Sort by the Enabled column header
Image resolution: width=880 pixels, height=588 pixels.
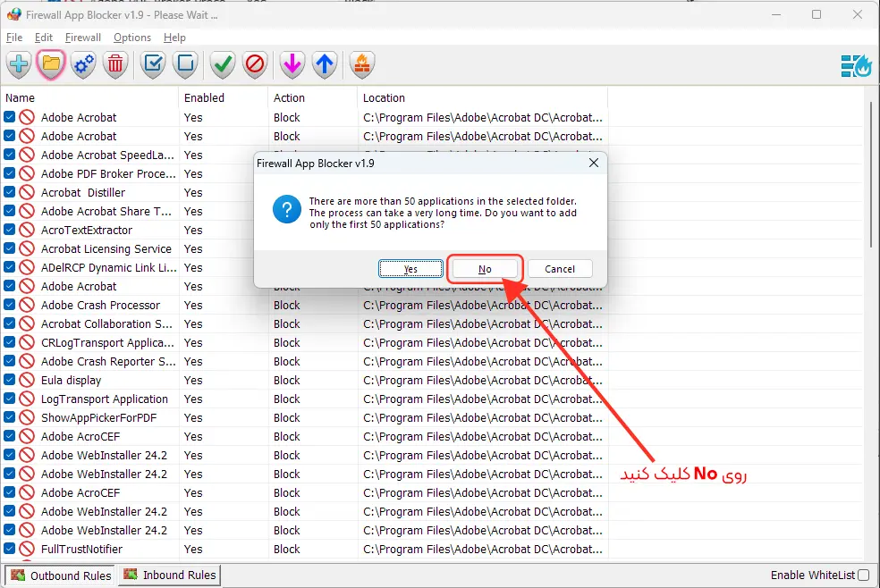point(224,97)
